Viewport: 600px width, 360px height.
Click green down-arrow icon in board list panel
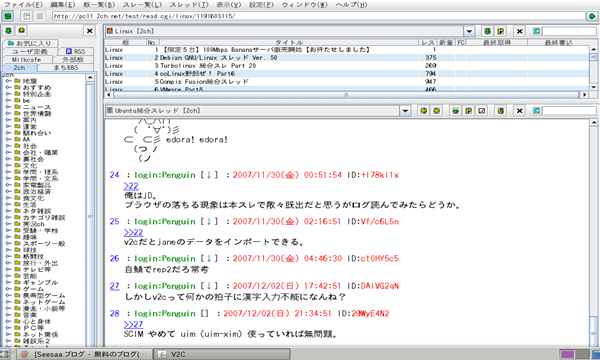tap(8, 31)
